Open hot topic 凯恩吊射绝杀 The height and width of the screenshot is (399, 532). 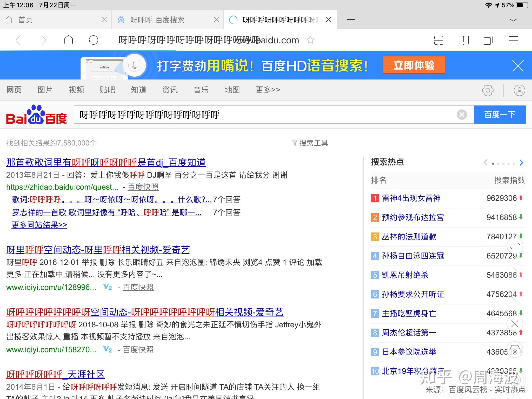[x=405, y=275]
